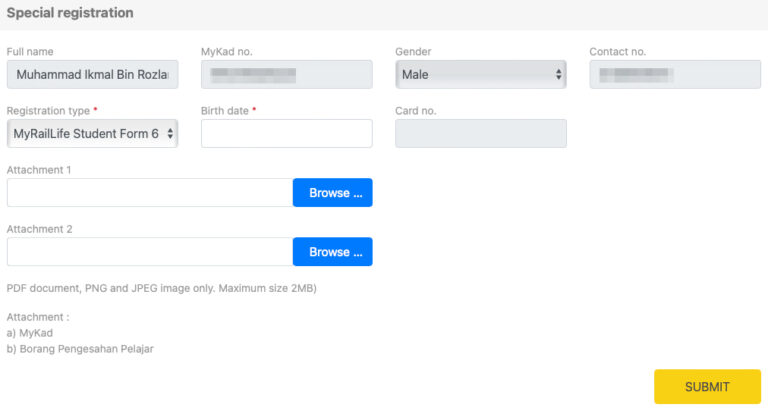Click the Special registration heading
Screen dimensions: 768x417
point(70,13)
